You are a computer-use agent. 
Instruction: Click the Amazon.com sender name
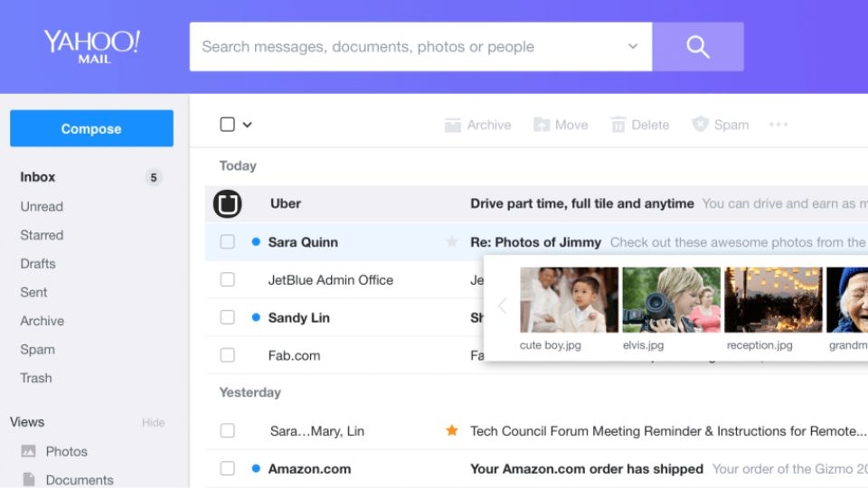(x=309, y=469)
